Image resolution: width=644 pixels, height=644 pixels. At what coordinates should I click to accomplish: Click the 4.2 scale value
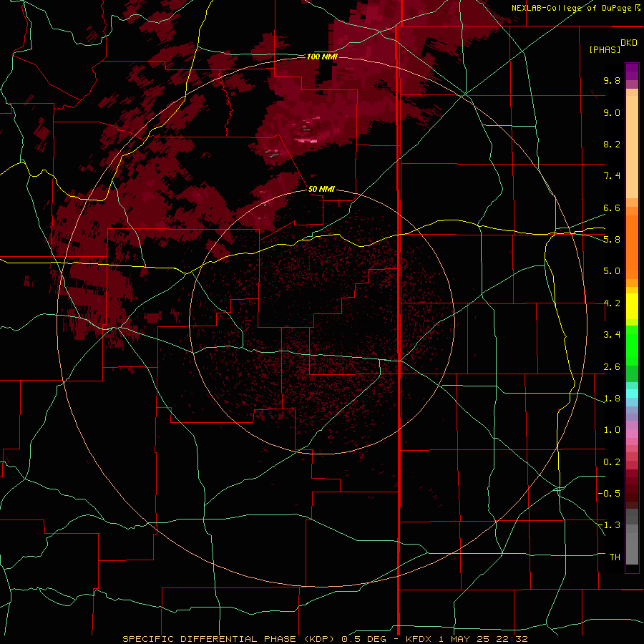(612, 303)
